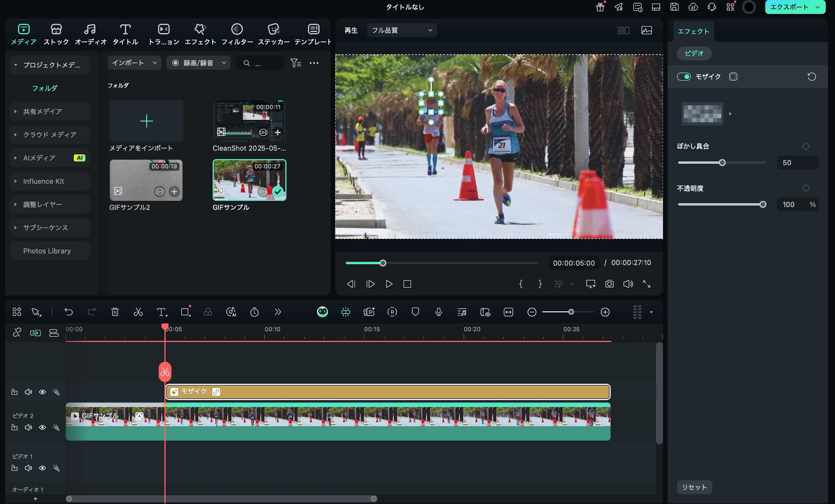Toggle the timeline auto ripple link icon
835x504 pixels.
tap(35, 333)
